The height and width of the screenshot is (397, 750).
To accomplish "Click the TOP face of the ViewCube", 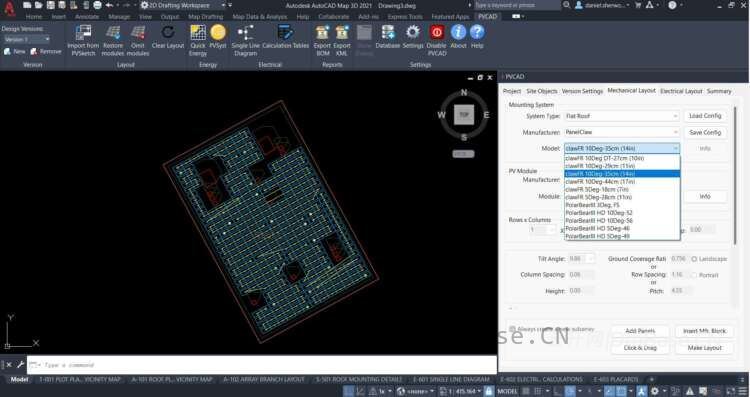I will tap(463, 115).
